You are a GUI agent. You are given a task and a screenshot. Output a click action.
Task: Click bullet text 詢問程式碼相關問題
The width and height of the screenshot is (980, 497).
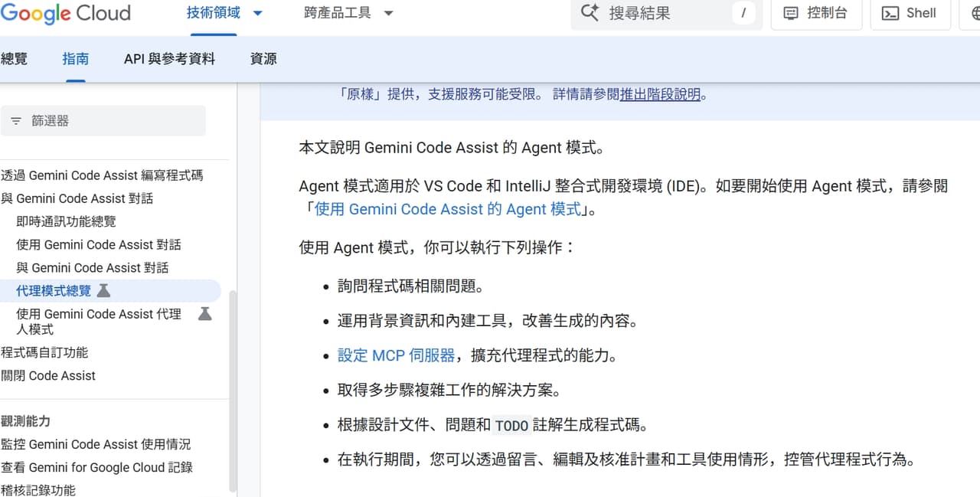411,286
